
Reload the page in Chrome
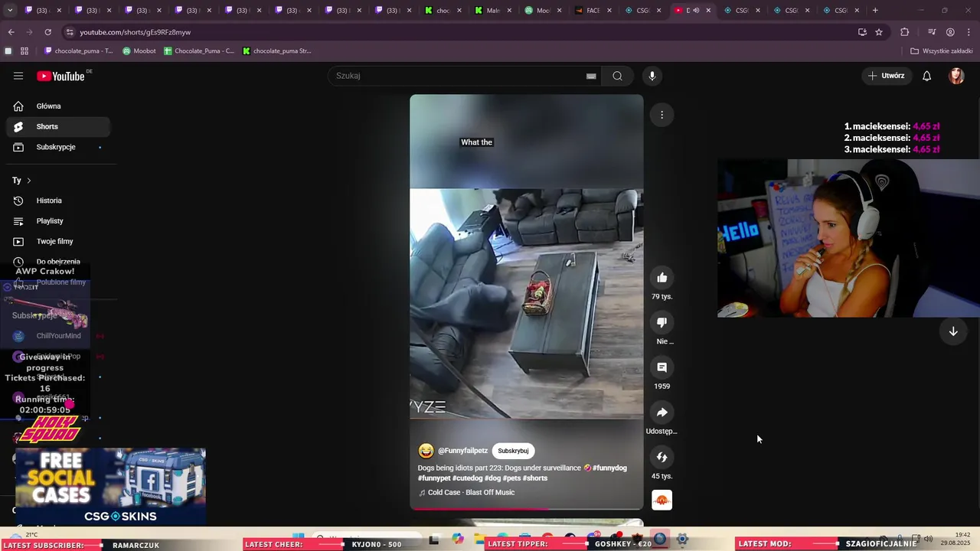[x=47, y=32]
